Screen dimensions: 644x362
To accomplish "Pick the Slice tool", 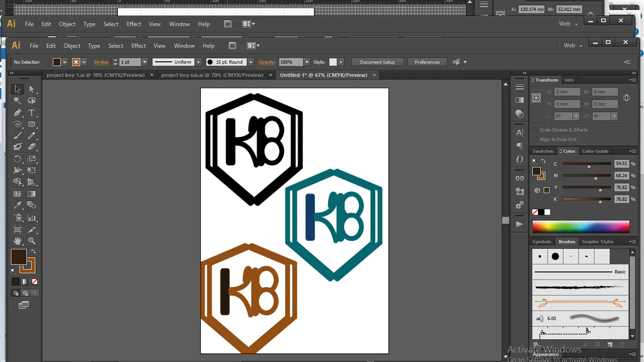I will coord(32,230).
